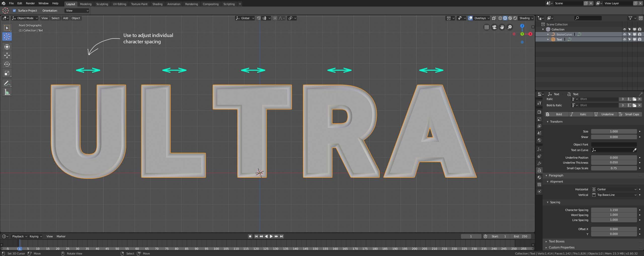Viewport: 644px width, 256px height.
Task: Open the Orientation View dropdown
Action: tap(77, 11)
